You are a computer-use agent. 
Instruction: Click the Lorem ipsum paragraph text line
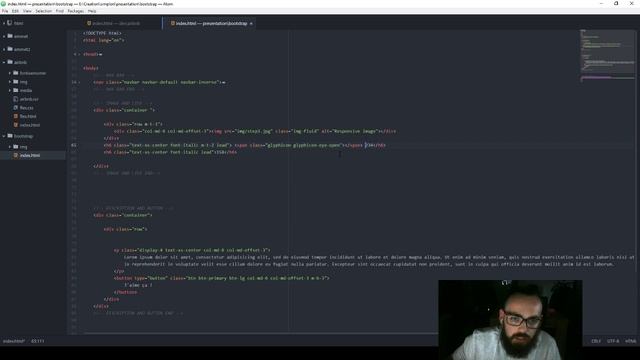pyautogui.click(x=379, y=257)
